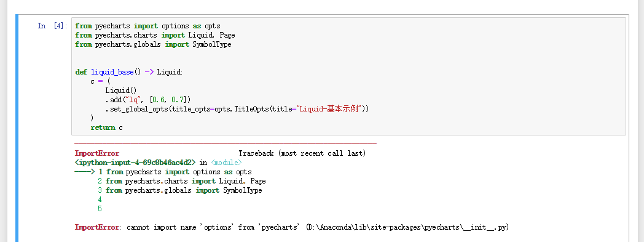Click traceback line number 5
This screenshot has height=242, width=644.
point(100,209)
